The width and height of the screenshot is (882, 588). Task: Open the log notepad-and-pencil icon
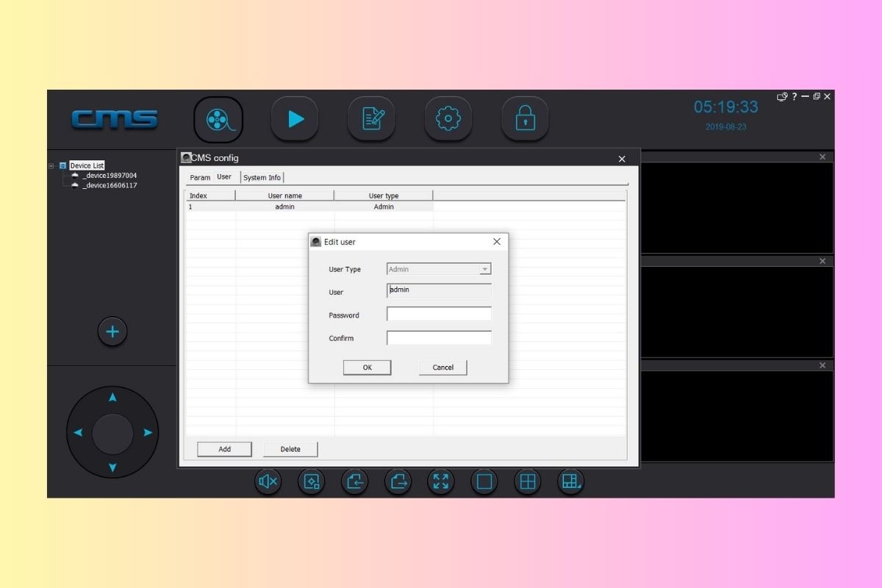371,119
